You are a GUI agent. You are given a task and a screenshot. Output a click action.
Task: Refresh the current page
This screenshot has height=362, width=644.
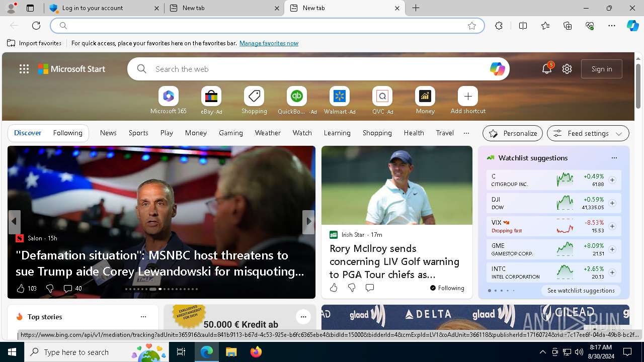(x=36, y=26)
